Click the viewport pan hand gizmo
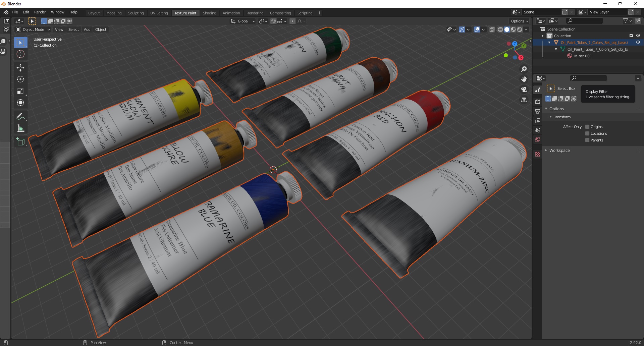Viewport: 644px width, 346px height. pos(524,79)
